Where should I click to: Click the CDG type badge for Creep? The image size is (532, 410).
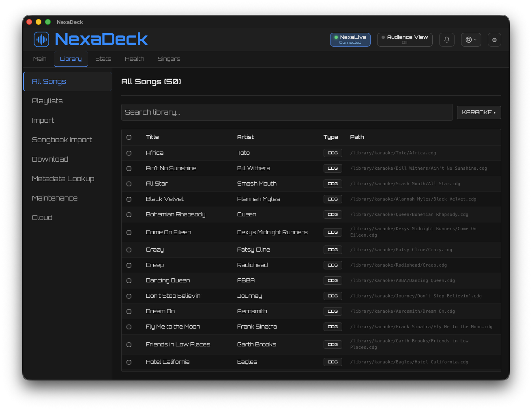(x=332, y=265)
